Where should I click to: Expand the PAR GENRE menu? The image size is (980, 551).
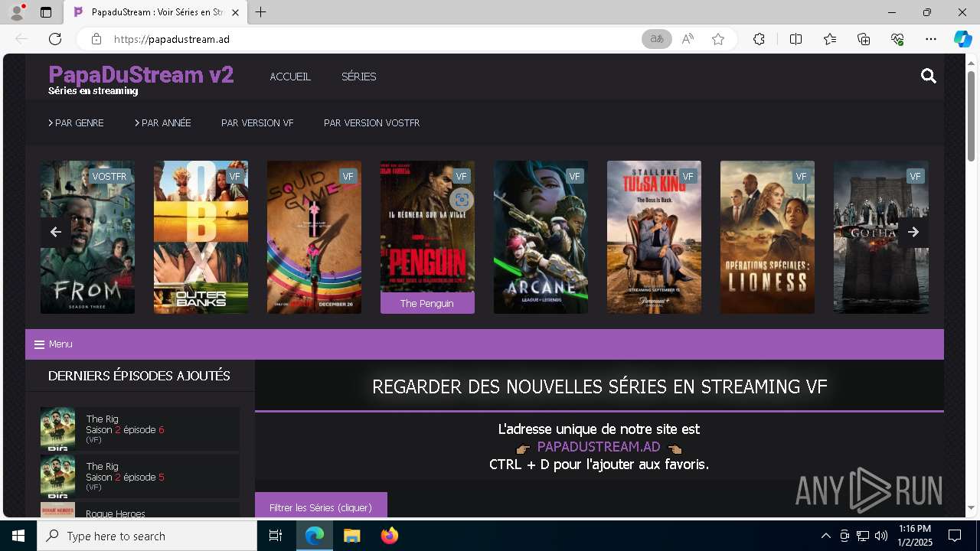[x=76, y=122]
